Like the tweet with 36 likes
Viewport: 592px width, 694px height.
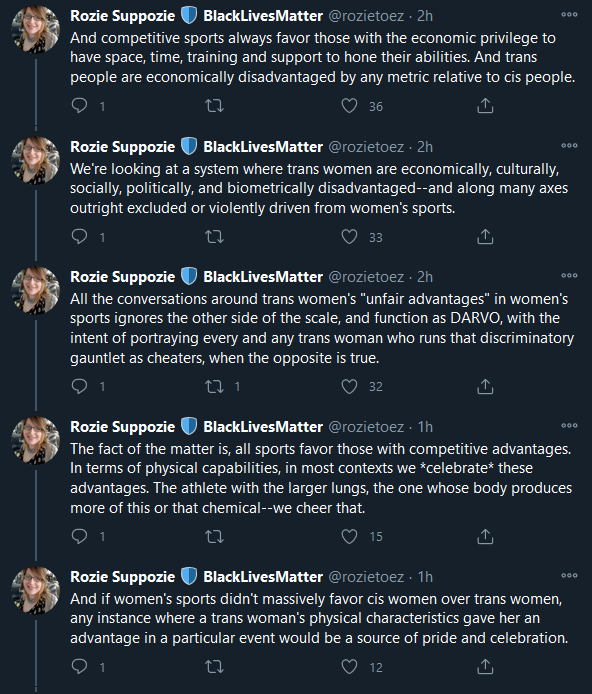click(350, 106)
